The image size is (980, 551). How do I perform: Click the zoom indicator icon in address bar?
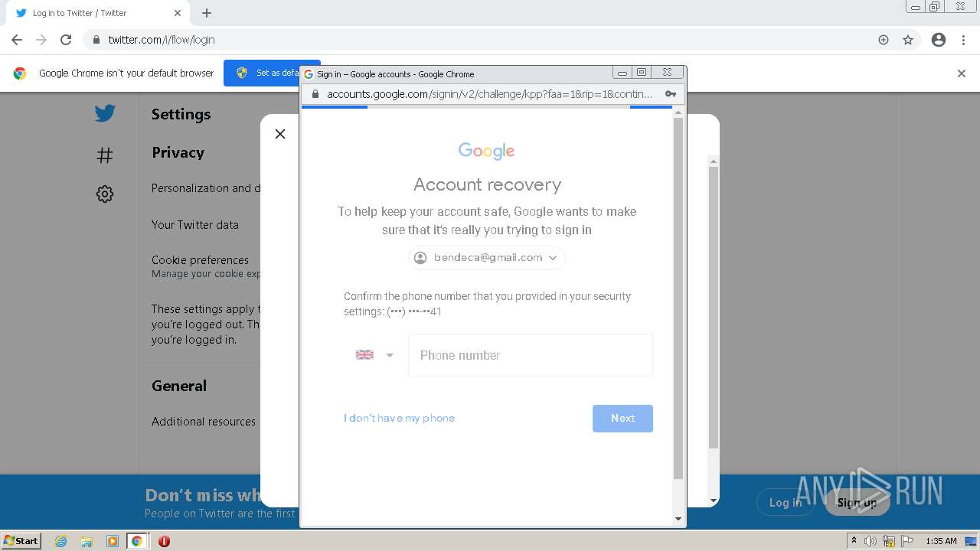click(x=884, y=40)
